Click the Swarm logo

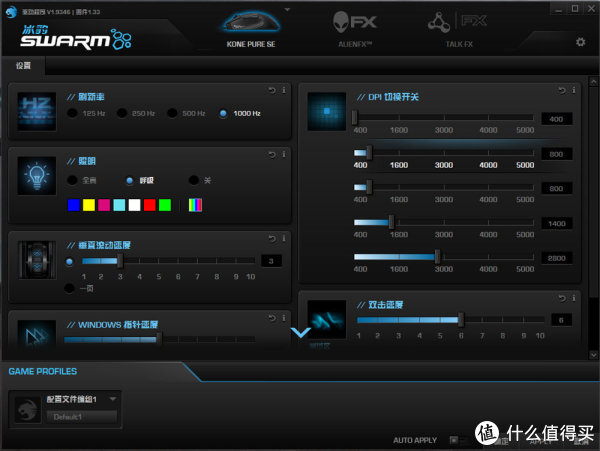pos(76,37)
